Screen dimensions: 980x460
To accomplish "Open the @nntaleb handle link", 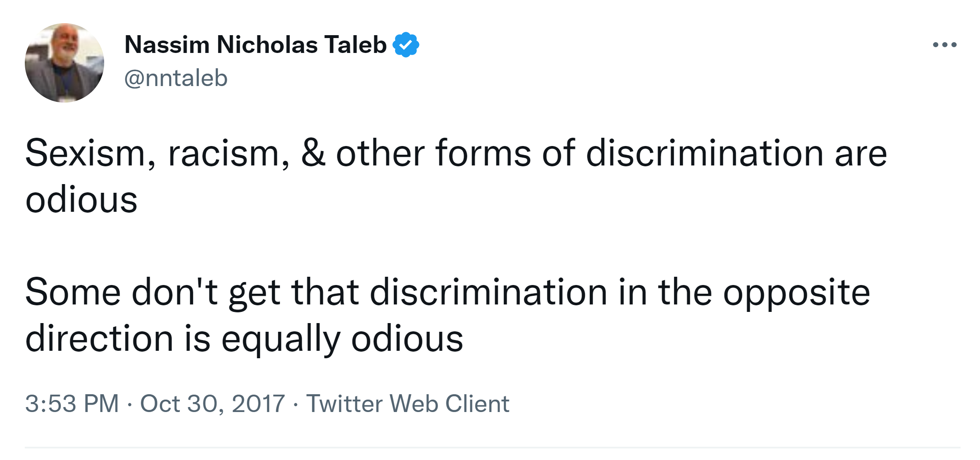I will pos(176,78).
